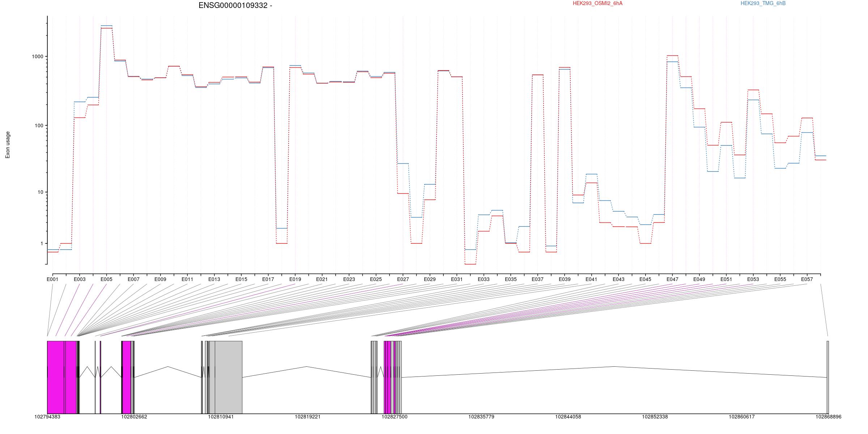Click exon label E041
The height and width of the screenshot is (434, 868).
[591, 279]
